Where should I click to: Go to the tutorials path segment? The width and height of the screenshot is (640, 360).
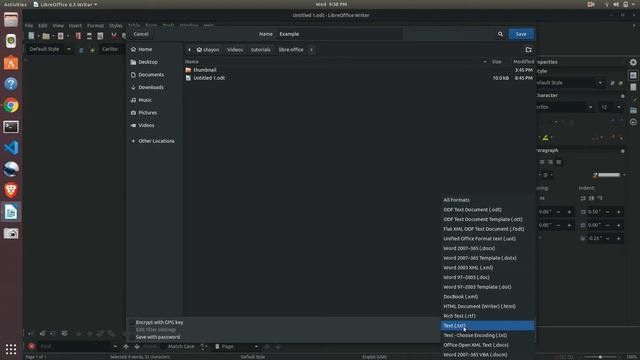point(261,50)
